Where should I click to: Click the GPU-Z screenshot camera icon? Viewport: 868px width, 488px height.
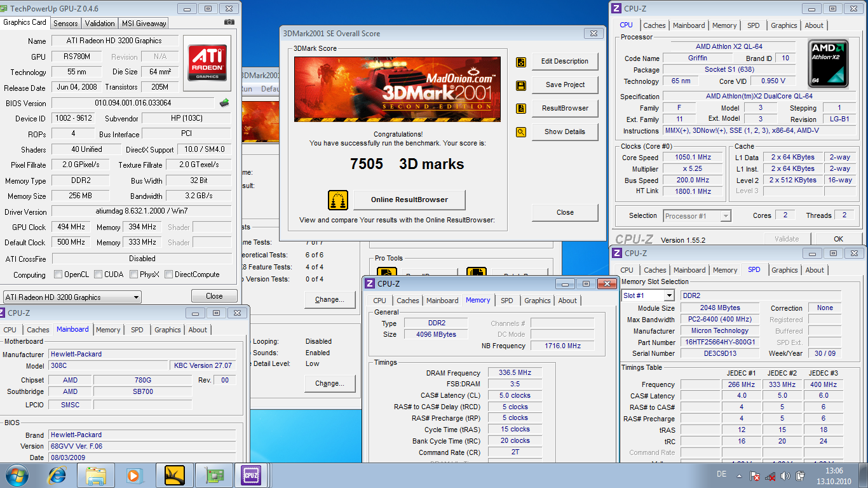click(x=229, y=22)
